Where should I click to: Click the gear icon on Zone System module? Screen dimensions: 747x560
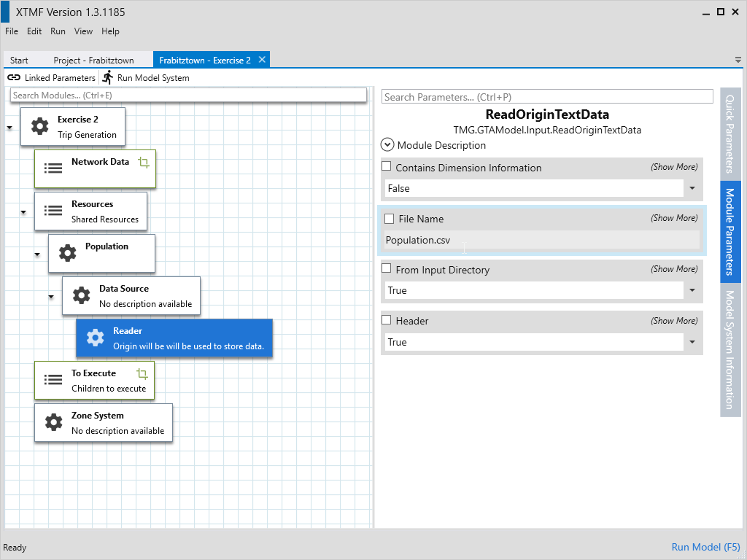53,422
